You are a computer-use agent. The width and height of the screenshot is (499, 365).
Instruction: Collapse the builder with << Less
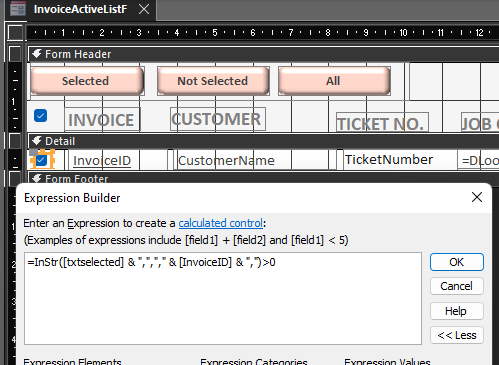tap(457, 335)
